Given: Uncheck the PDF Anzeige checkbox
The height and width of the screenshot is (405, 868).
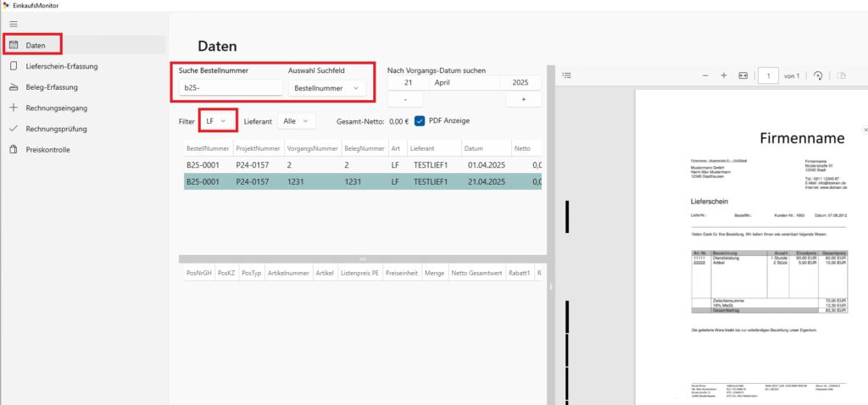Looking at the screenshot, I should click(x=420, y=121).
